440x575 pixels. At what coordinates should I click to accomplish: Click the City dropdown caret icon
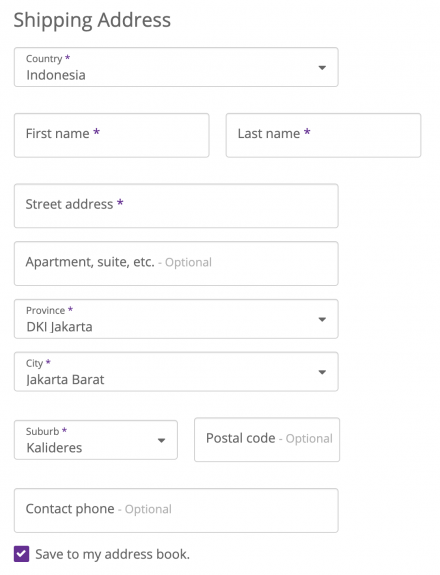point(322,372)
